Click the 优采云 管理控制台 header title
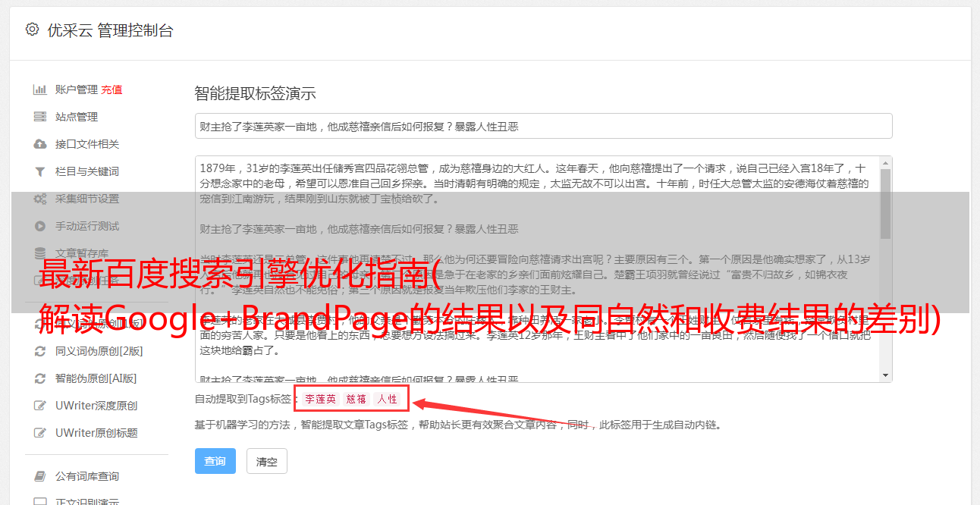 [110, 30]
